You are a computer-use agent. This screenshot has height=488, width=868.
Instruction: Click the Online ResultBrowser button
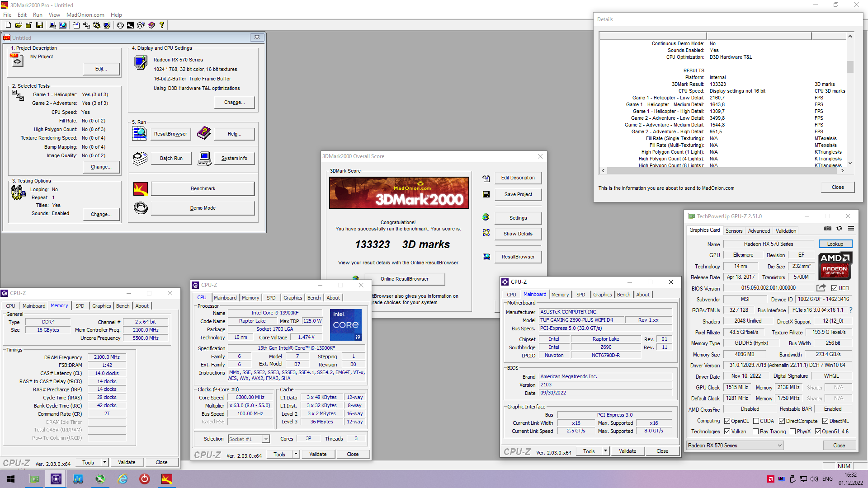[405, 279]
